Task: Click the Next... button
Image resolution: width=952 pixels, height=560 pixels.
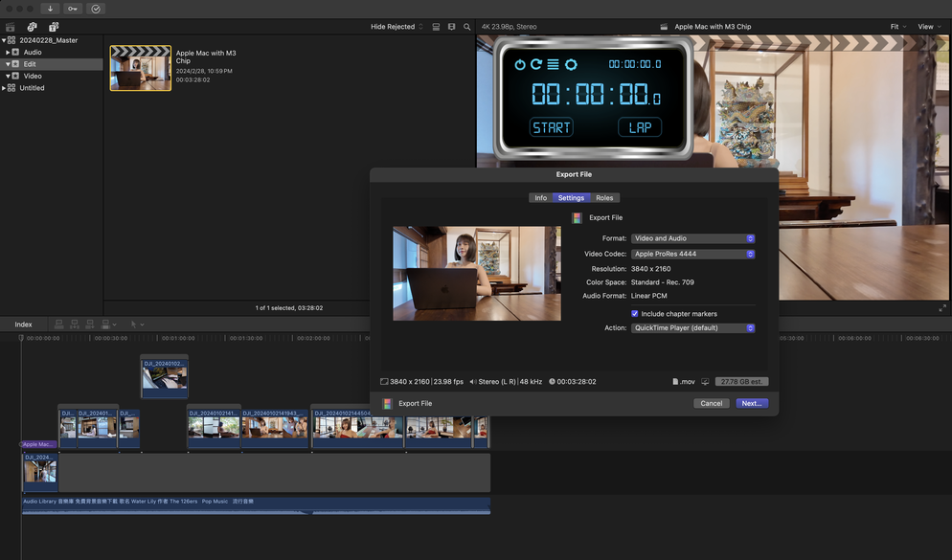Action: [x=752, y=403]
